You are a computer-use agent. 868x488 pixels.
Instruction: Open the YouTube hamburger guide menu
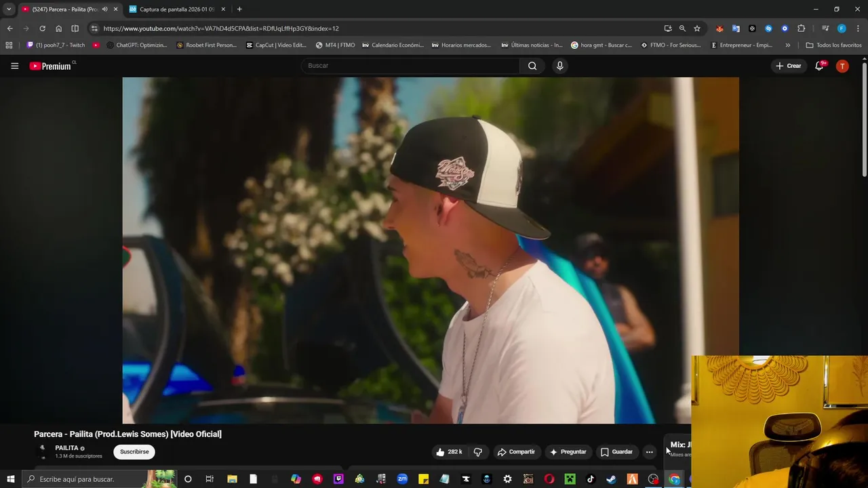14,66
